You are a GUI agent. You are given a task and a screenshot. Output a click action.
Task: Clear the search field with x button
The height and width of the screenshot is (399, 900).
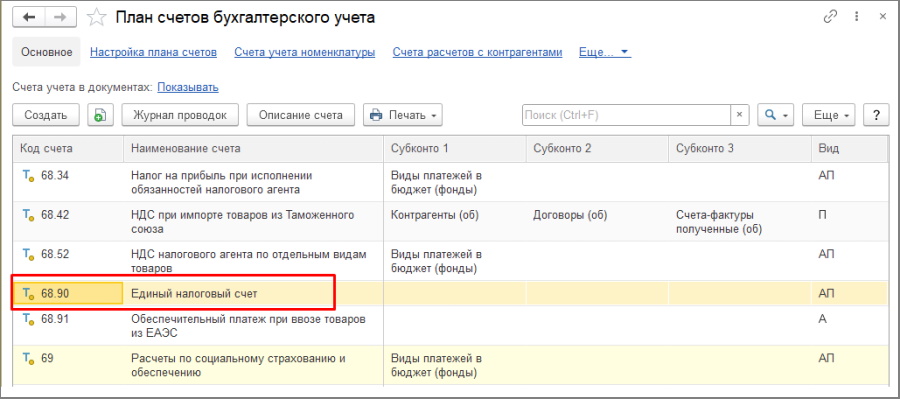(739, 115)
